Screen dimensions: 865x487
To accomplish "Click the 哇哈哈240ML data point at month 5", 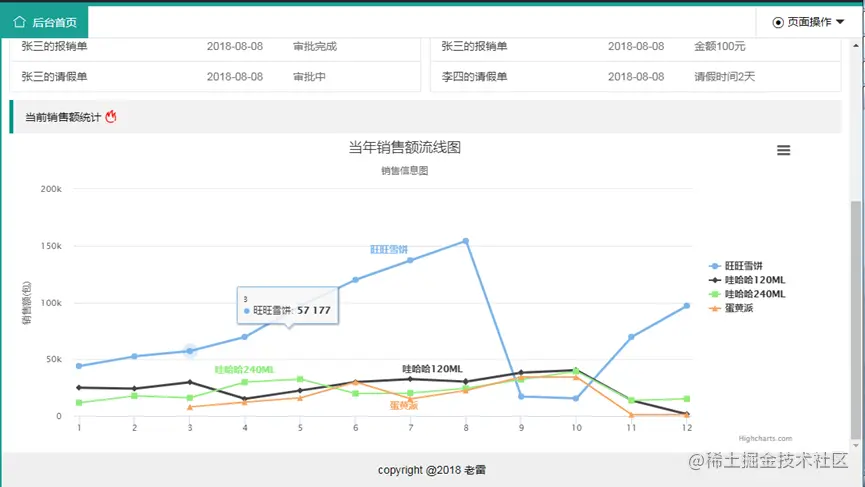I will pyautogui.click(x=300, y=379).
